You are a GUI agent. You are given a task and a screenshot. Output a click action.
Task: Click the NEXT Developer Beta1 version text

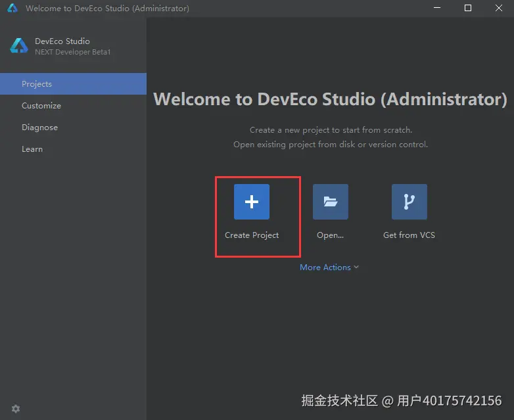(x=73, y=52)
